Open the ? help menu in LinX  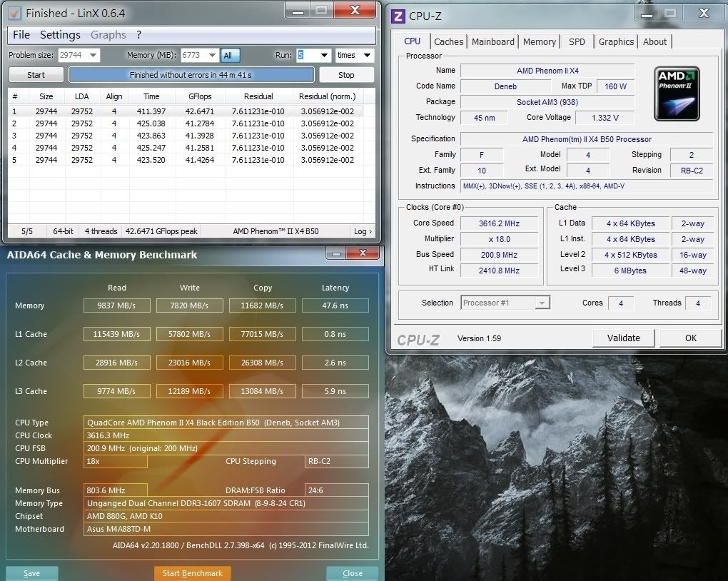[x=139, y=35]
